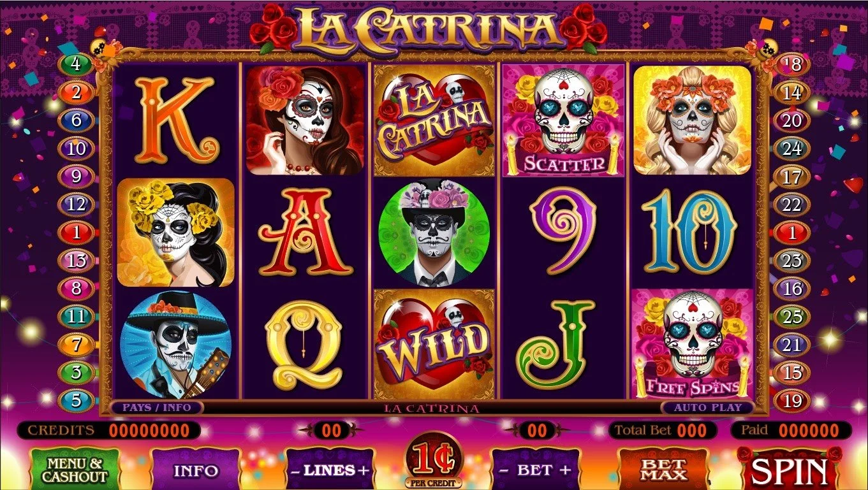This screenshot has height=490, width=868.
Task: Toggle AUTO PLAY mode
Action: pos(708,407)
